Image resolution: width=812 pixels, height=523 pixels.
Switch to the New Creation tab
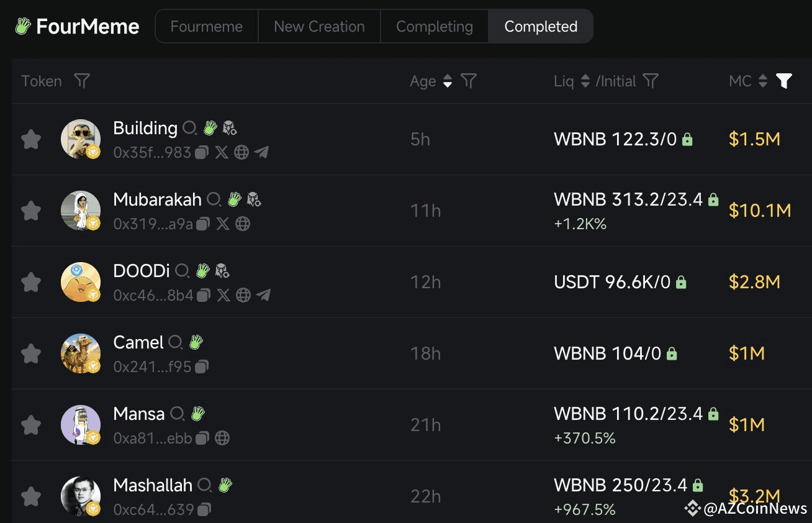point(318,26)
